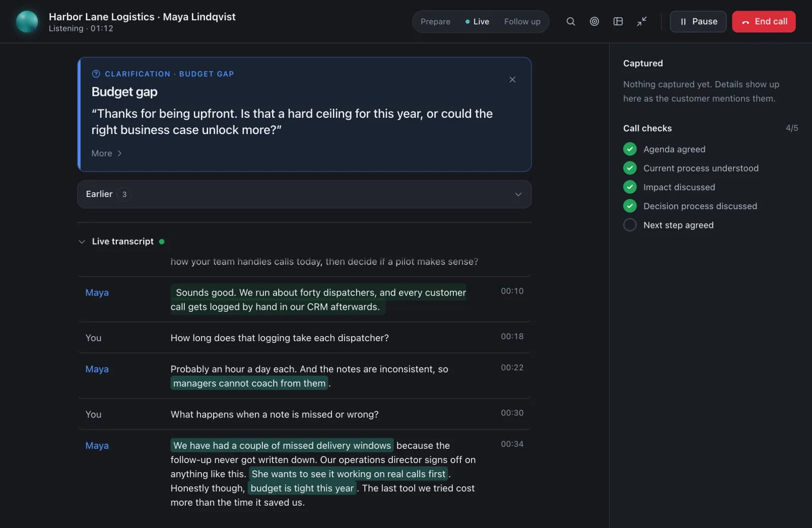Image resolution: width=812 pixels, height=528 pixels.
Task: Click highlight 'We have had a couple of missed delivery windows'
Action: point(282,445)
